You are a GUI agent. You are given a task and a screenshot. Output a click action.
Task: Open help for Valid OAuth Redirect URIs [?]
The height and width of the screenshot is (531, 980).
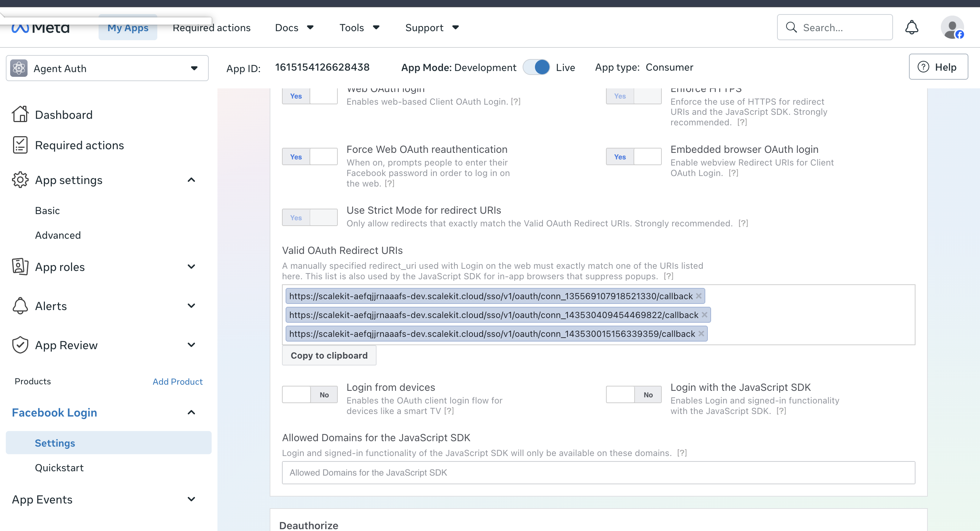pyautogui.click(x=668, y=276)
